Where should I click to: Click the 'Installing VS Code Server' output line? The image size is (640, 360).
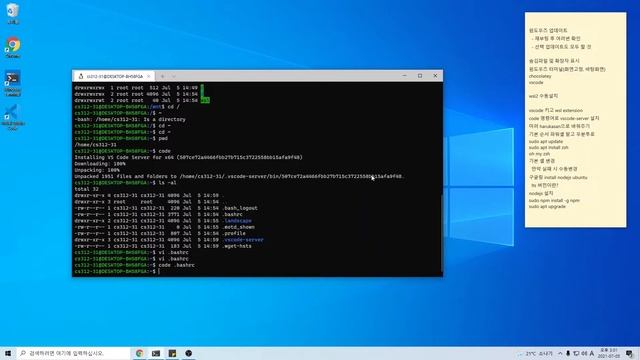[188, 158]
